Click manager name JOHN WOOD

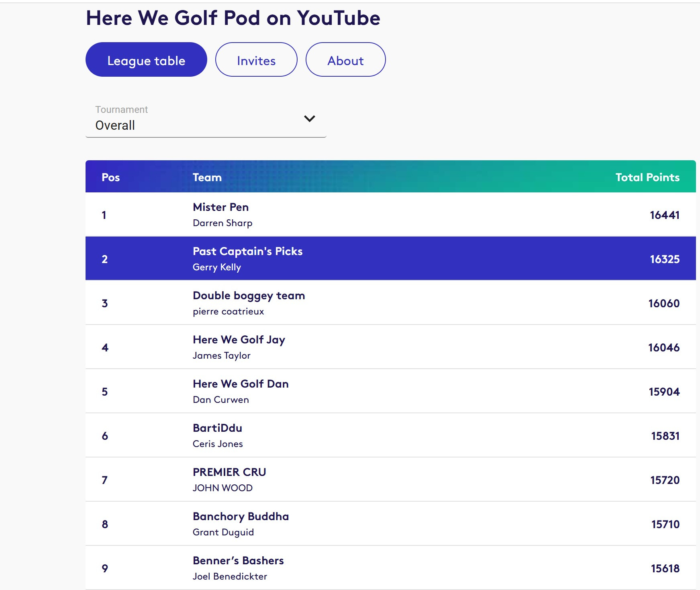click(x=222, y=488)
